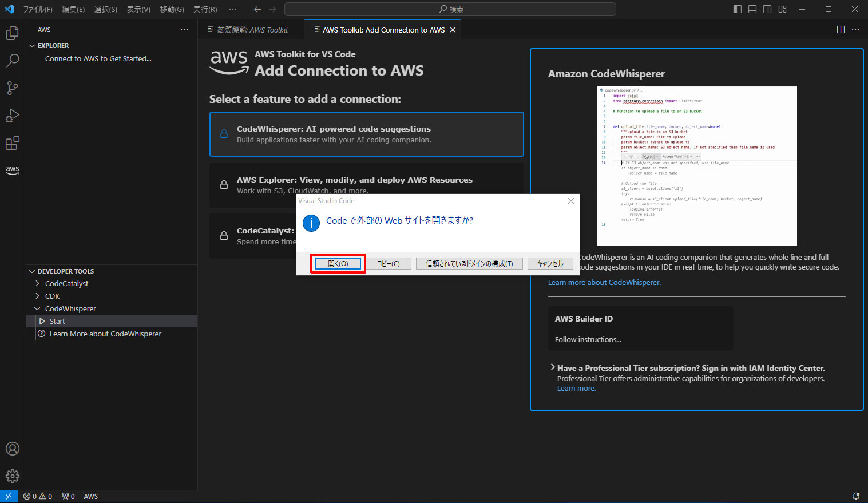
Task: Expand the CDK tree node
Action: coord(38,296)
